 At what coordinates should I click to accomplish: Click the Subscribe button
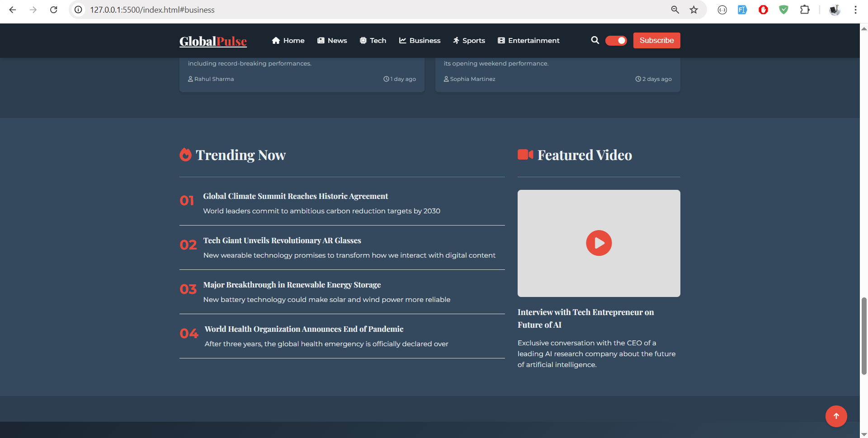click(656, 40)
